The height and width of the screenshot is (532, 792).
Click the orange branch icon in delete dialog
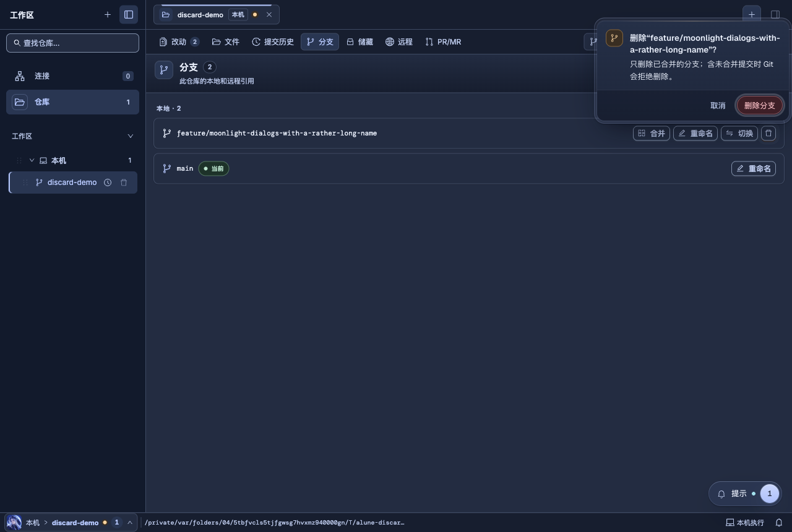click(x=614, y=38)
